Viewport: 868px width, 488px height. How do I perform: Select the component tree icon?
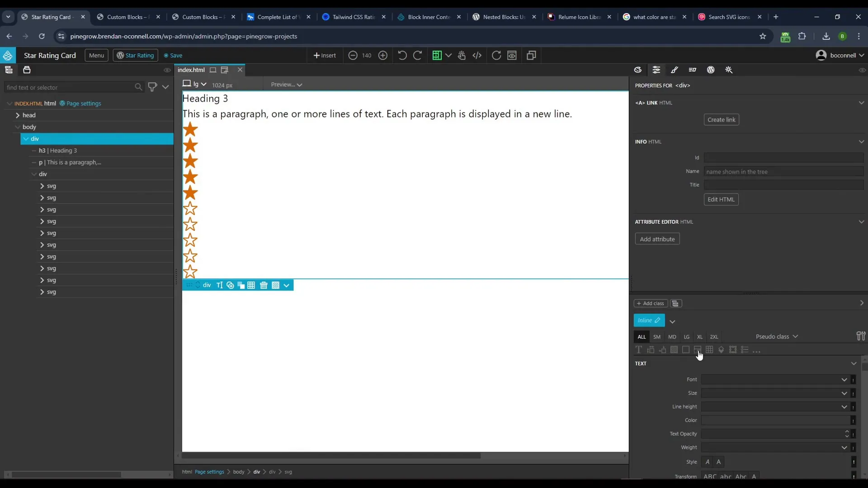(x=8, y=70)
